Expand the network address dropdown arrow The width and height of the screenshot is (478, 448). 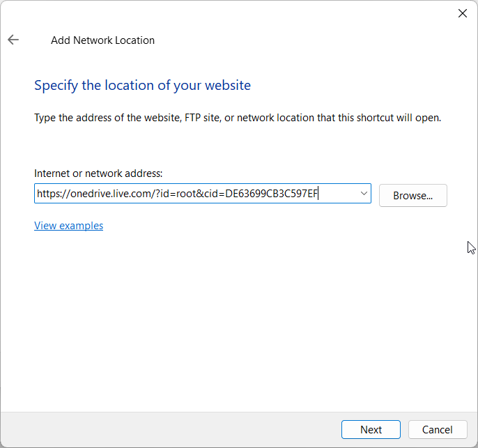point(364,194)
